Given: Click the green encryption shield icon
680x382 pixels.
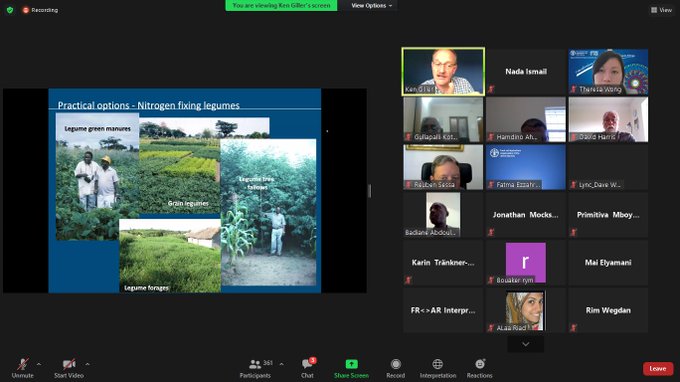Looking at the screenshot, I should coord(10,10).
